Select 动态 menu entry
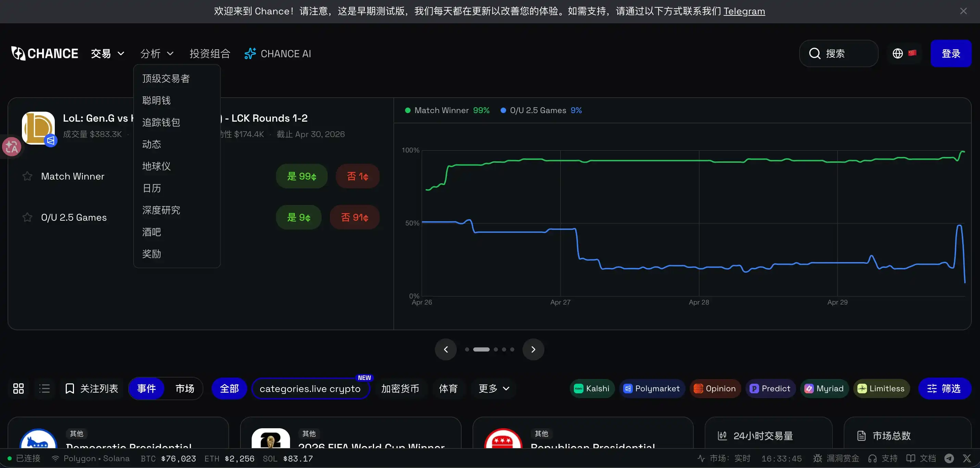Screen dimensions: 980x468 [x=177, y=144]
